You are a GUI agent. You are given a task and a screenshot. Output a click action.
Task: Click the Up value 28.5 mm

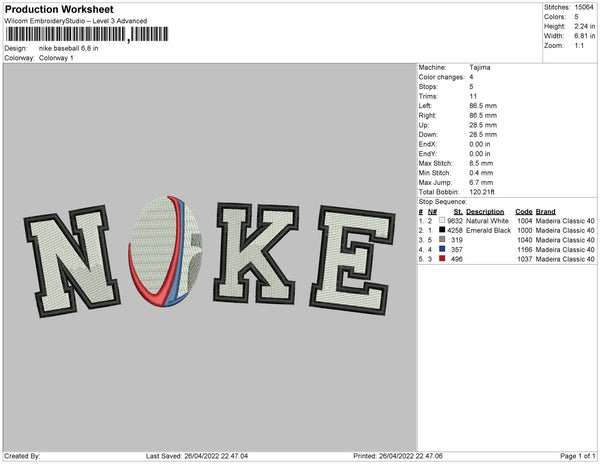(483, 125)
